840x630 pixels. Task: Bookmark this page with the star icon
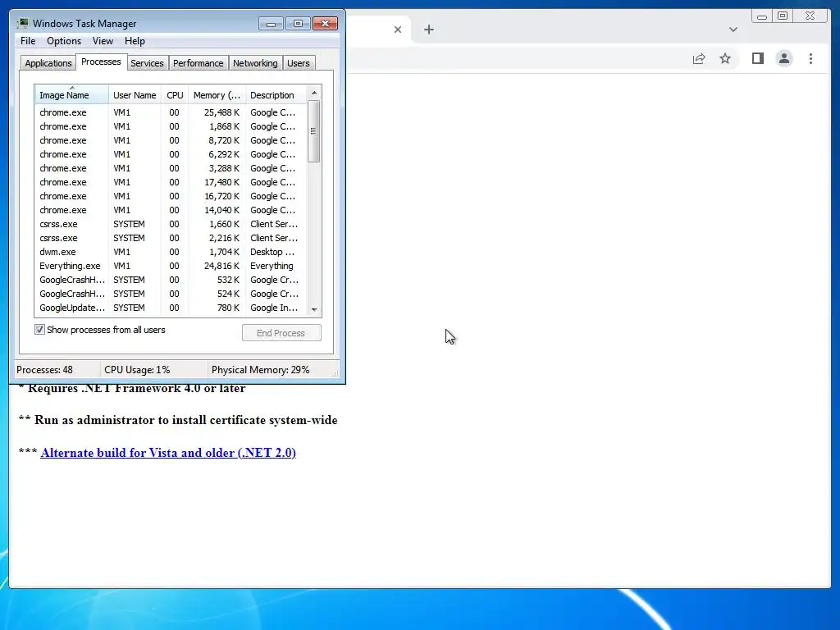pos(725,58)
